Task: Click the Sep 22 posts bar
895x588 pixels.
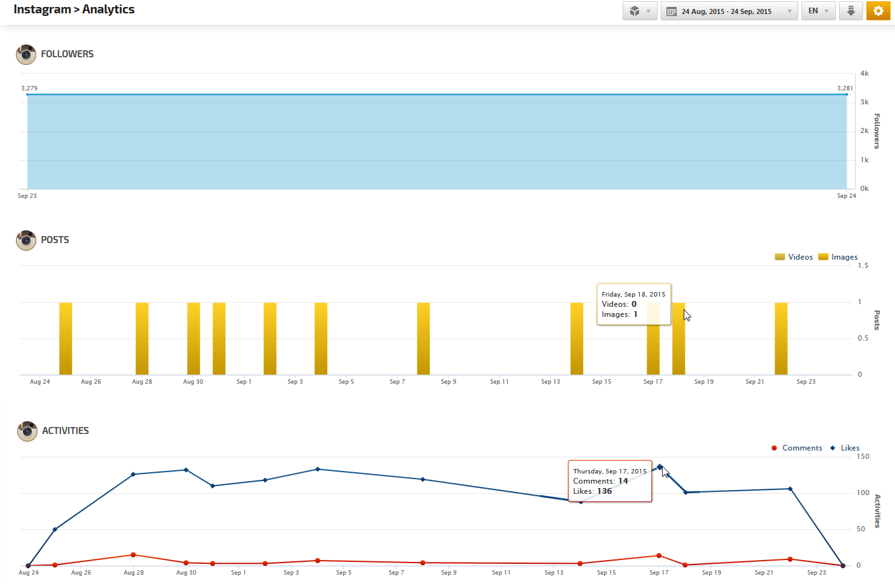Action: pyautogui.click(x=781, y=339)
